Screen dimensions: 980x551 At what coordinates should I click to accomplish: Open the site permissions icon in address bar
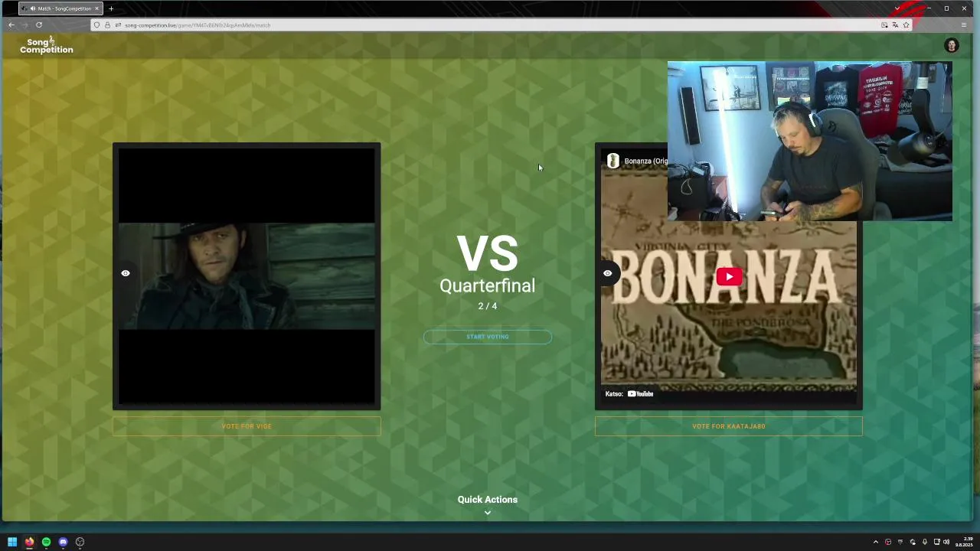coord(117,25)
